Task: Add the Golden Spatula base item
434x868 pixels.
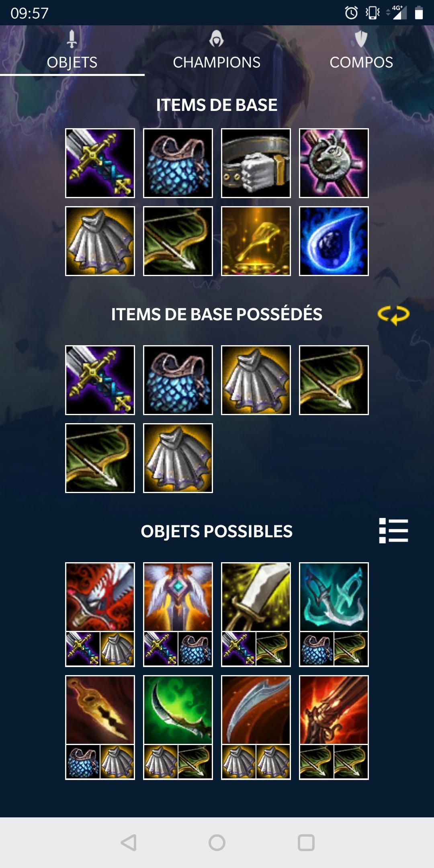Action: [x=256, y=241]
